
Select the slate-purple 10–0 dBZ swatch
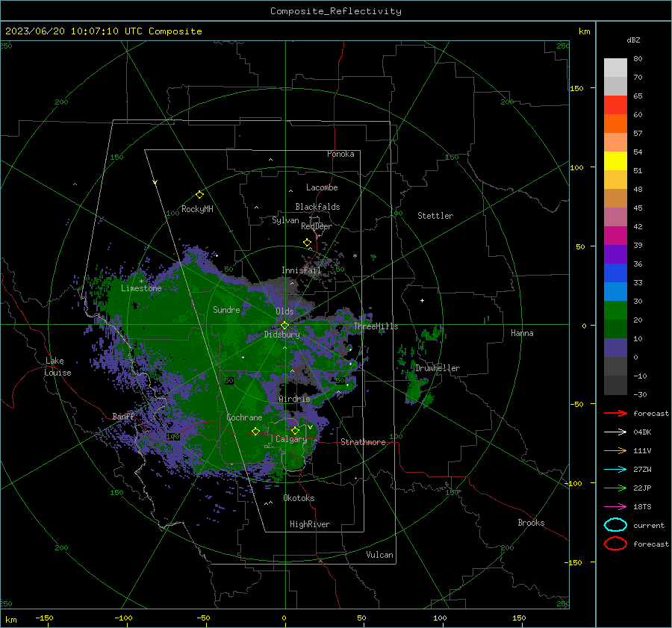pyautogui.click(x=615, y=348)
